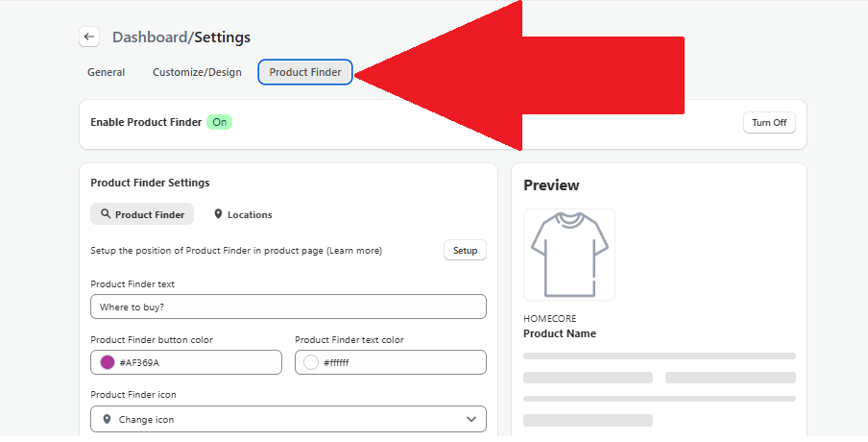
Task: Click the green On status badge
Action: point(220,122)
